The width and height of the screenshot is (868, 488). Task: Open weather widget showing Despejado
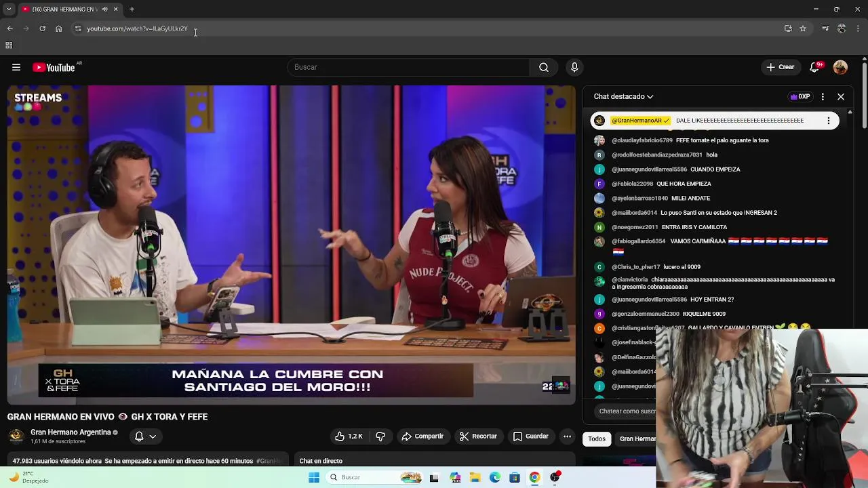[x=28, y=477]
